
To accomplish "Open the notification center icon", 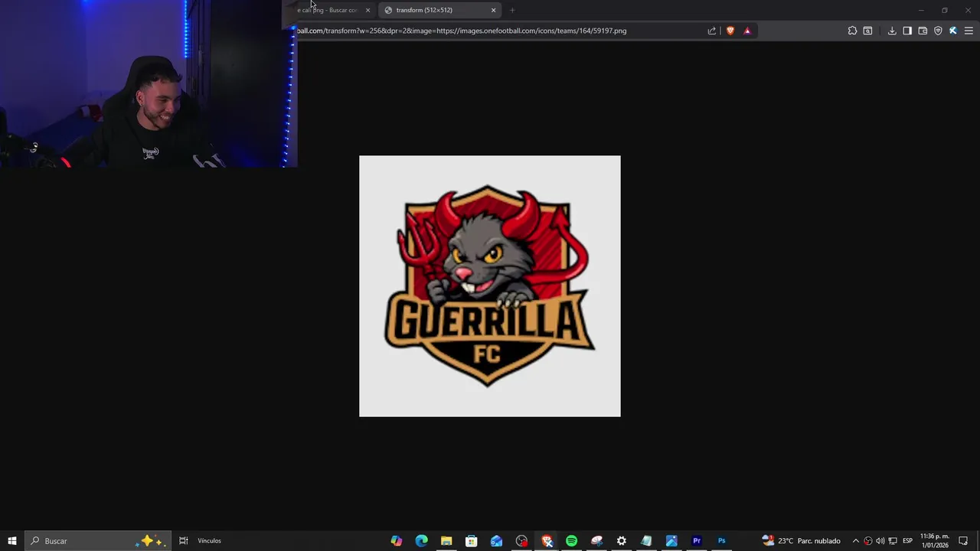I will (x=963, y=541).
